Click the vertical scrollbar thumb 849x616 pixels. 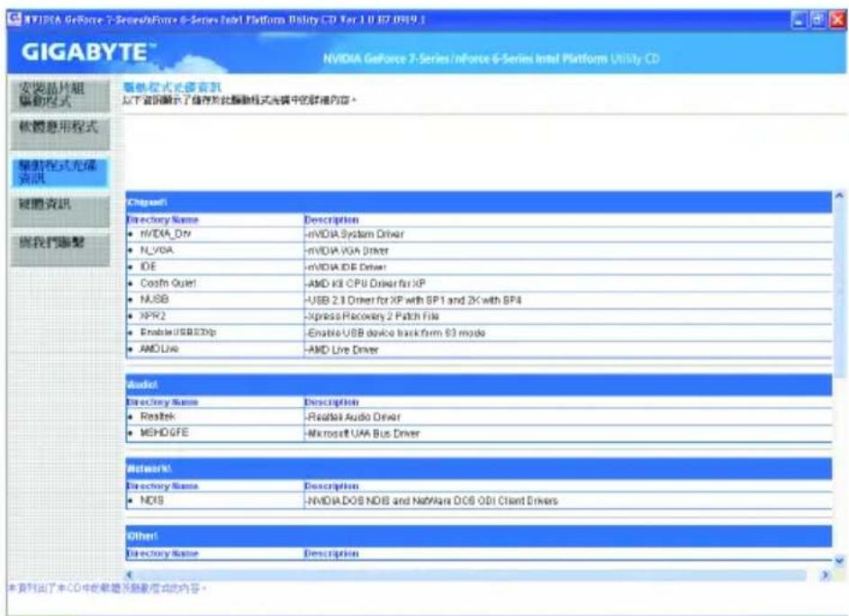(839, 290)
